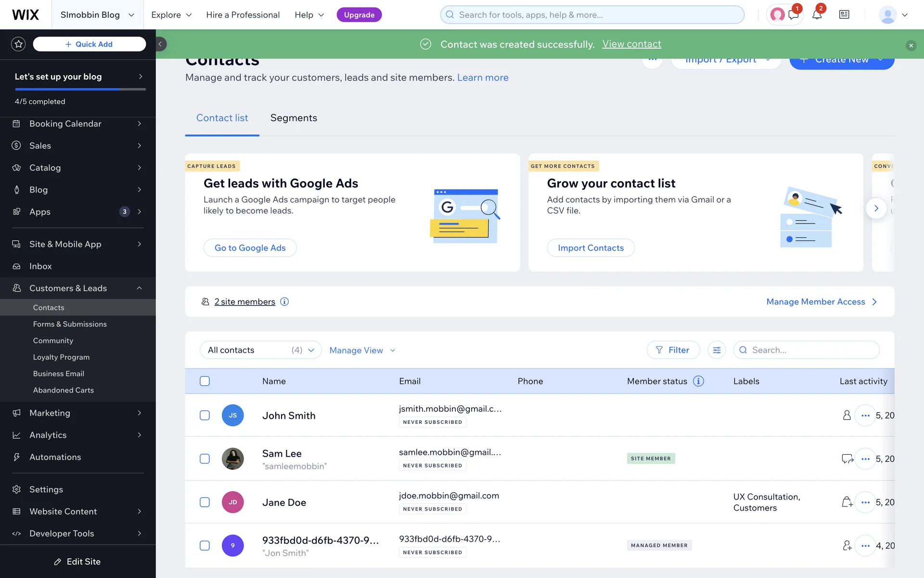Click the news feed icon in top bar
Image resolution: width=924 pixels, height=578 pixels.
844,15
